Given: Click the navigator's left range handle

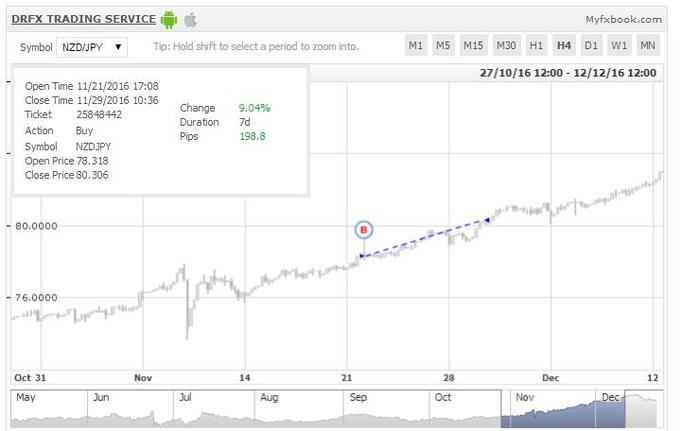Looking at the screenshot, I should [501, 409].
